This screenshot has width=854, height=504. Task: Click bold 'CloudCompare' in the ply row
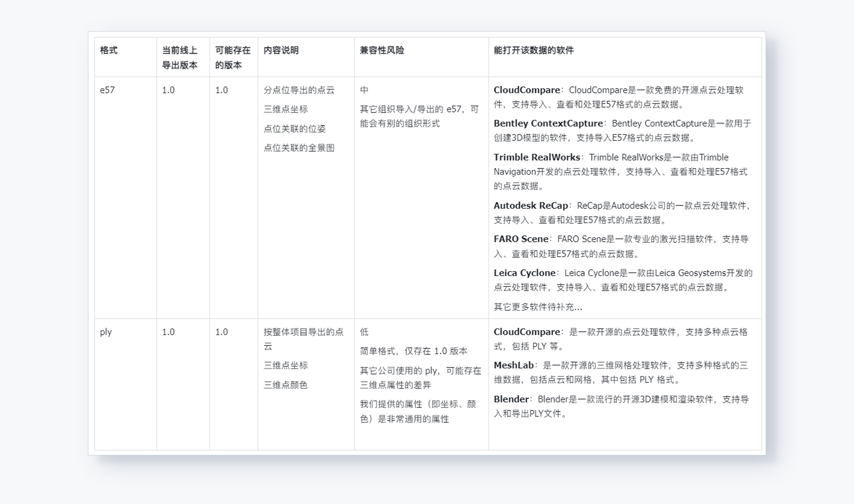coord(527,332)
